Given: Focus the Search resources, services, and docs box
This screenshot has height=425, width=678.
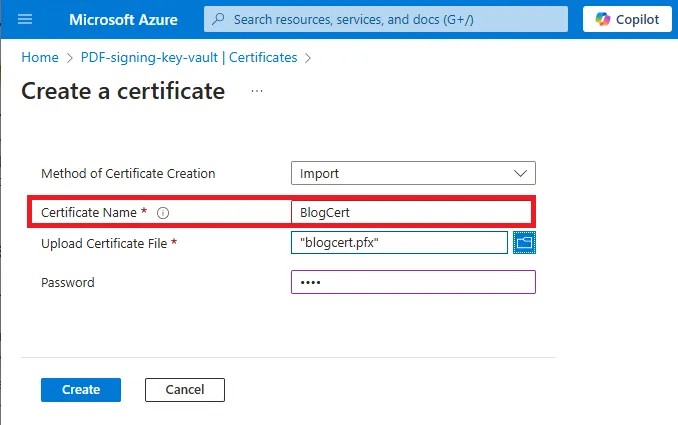Looking at the screenshot, I should tap(386, 19).
